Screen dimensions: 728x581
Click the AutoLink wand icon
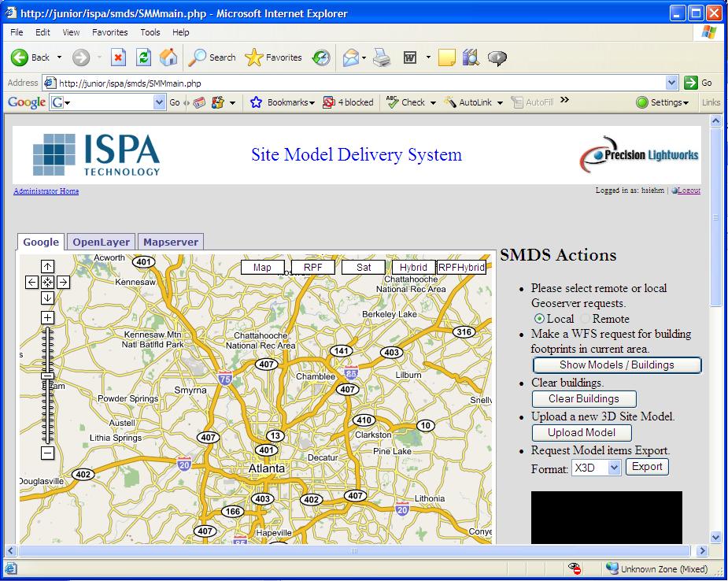pos(450,102)
